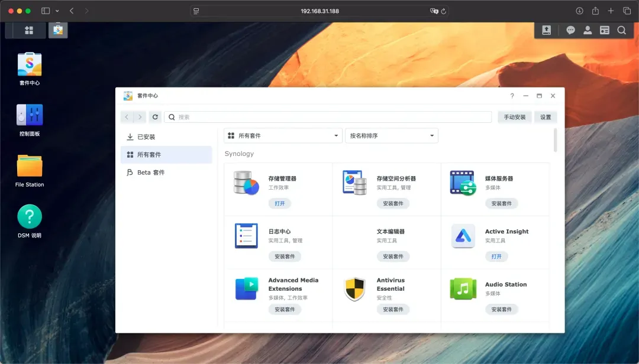Open the 按名称排序 sort dropdown
This screenshot has height=364, width=639.
tap(392, 135)
